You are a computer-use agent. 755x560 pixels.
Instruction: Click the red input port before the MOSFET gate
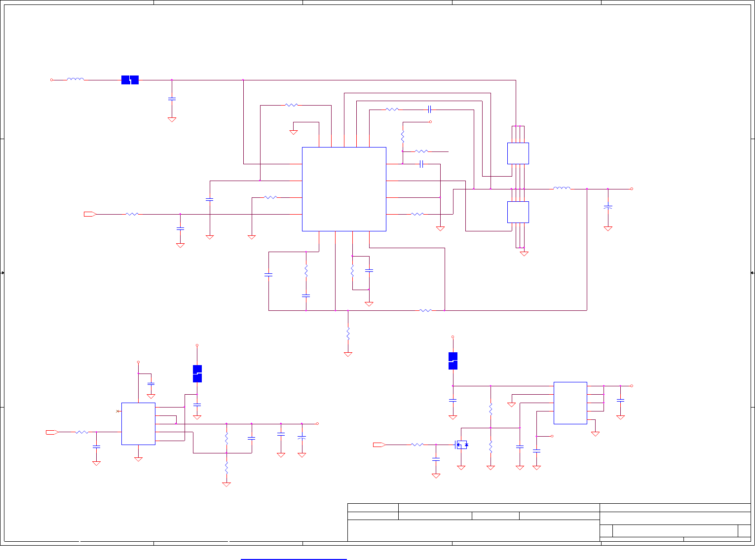point(379,445)
